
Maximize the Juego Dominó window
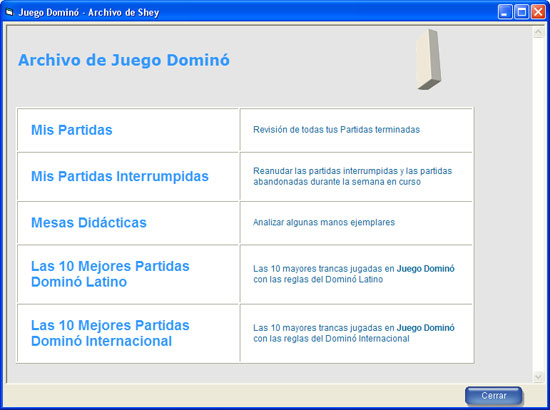(522, 12)
